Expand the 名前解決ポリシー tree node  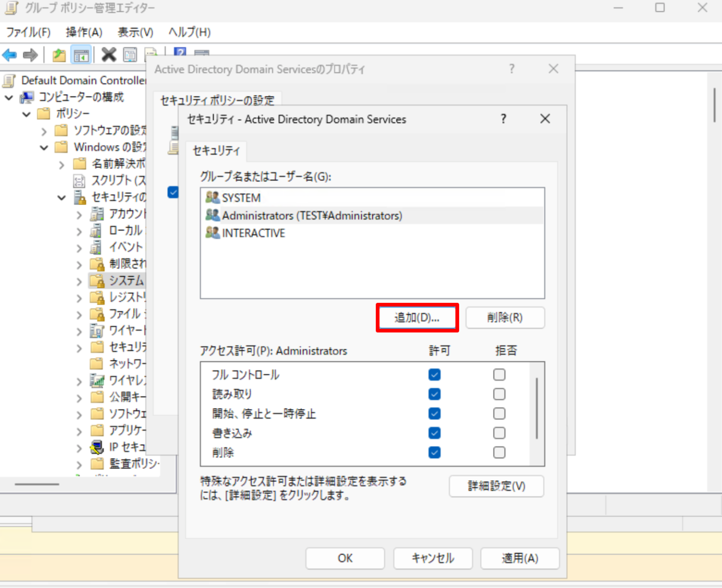(x=62, y=165)
